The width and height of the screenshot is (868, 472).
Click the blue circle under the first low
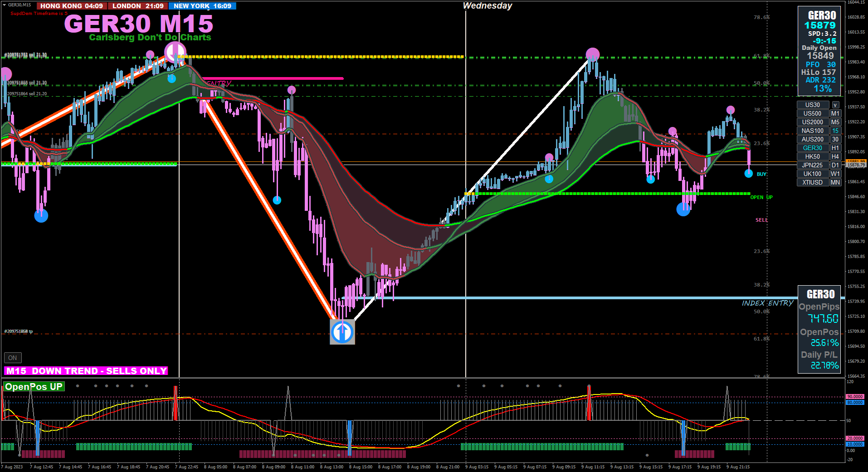coord(41,216)
